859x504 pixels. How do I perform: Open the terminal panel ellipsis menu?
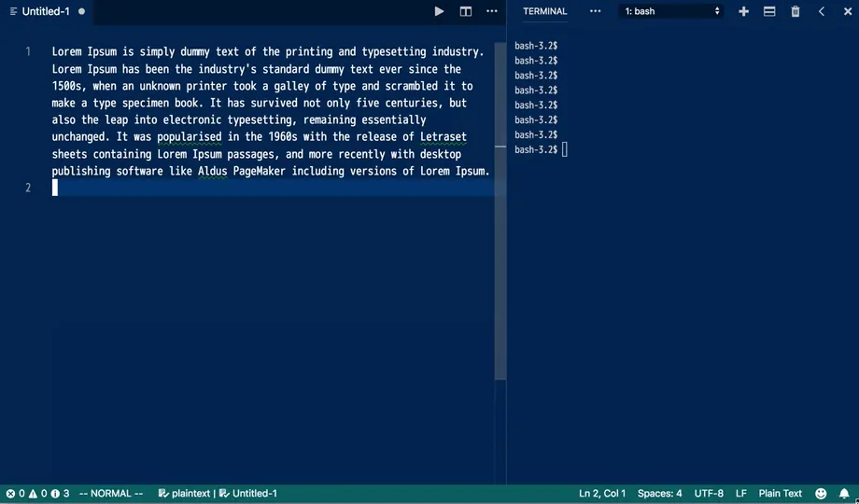coord(595,11)
